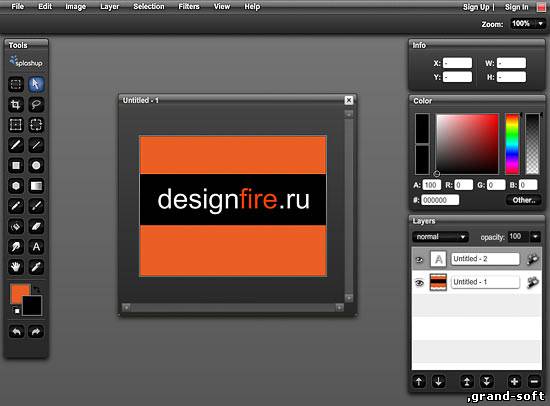Click the document vertical scrollbar
The width and height of the screenshot is (550, 406).
click(348, 206)
